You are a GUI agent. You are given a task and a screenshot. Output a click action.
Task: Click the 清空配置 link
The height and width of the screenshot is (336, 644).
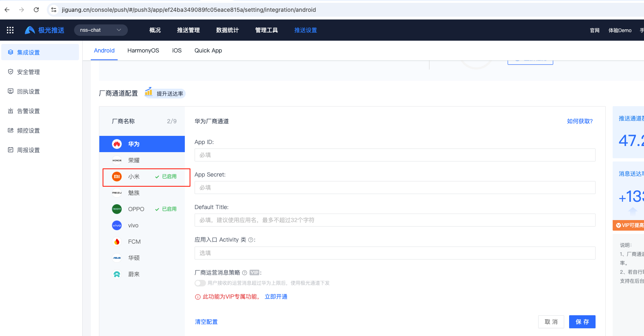pyautogui.click(x=206, y=322)
